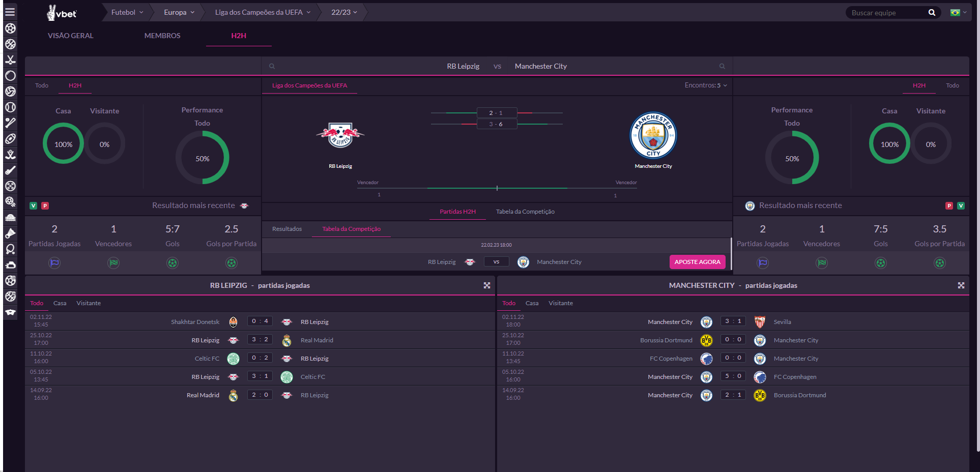Filter RB Leipzig matches by Casa

point(60,303)
